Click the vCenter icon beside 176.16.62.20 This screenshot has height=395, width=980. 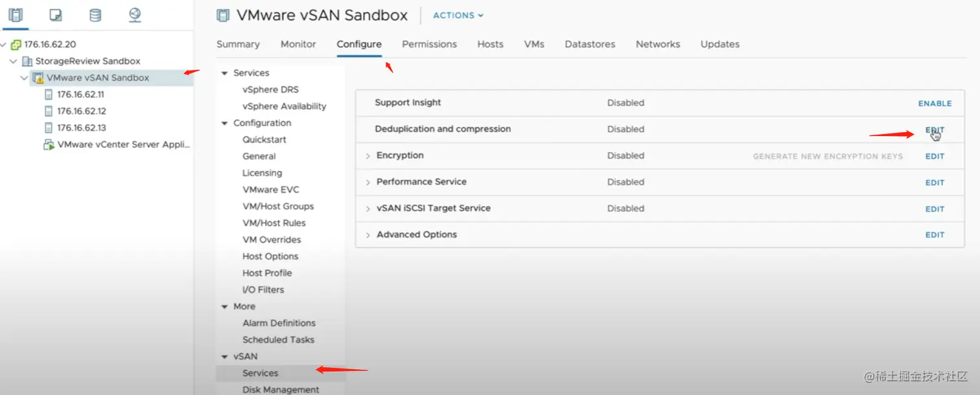16,45
